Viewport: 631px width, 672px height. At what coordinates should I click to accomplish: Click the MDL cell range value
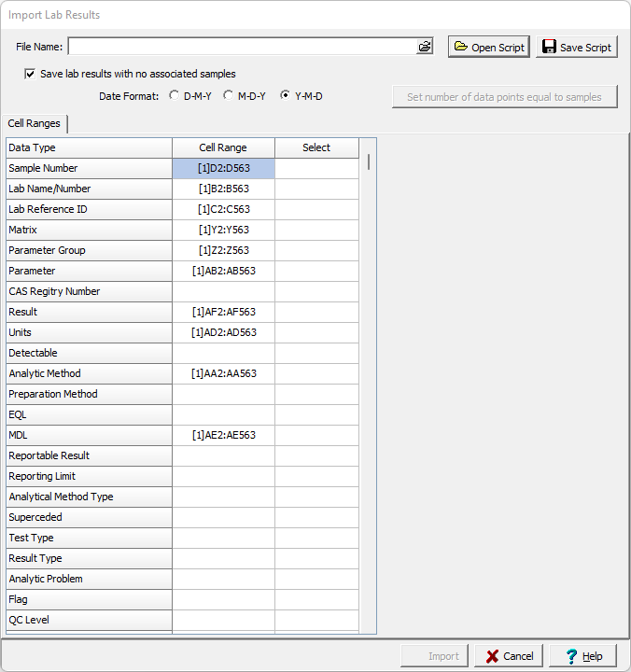223,435
